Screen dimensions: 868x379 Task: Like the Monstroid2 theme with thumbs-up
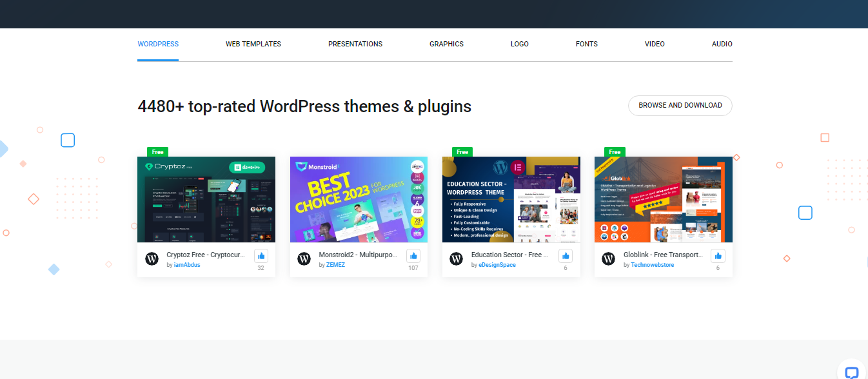[x=413, y=255]
